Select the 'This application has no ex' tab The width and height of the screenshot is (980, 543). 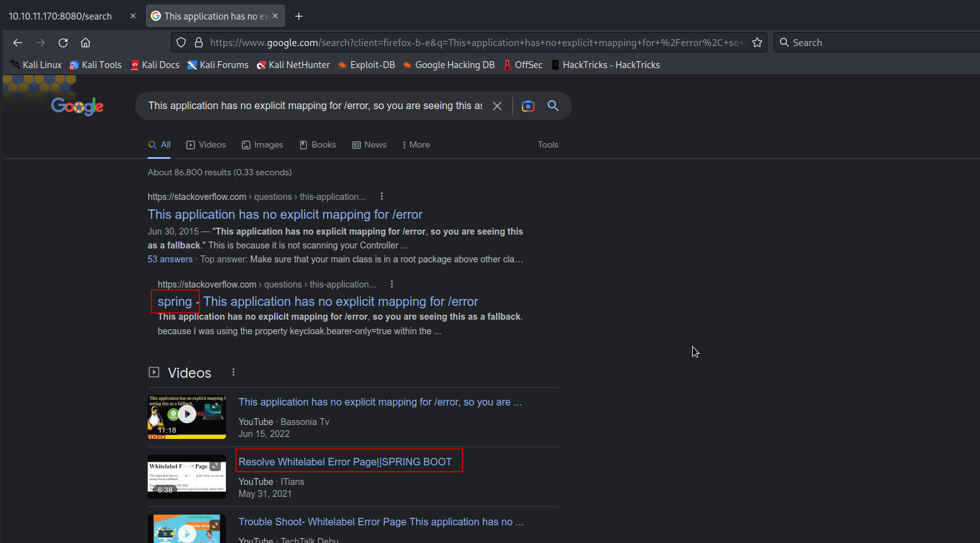pyautogui.click(x=215, y=16)
